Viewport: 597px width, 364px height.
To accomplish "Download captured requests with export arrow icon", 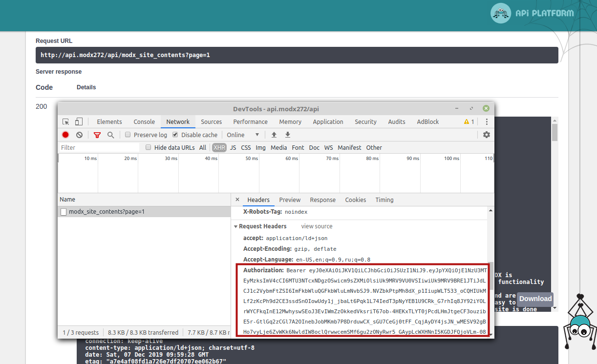I will [x=288, y=135].
